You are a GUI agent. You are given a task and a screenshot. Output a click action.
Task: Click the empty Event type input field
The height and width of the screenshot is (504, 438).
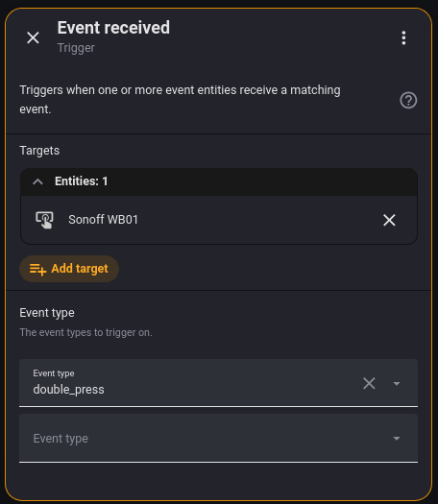218,439
